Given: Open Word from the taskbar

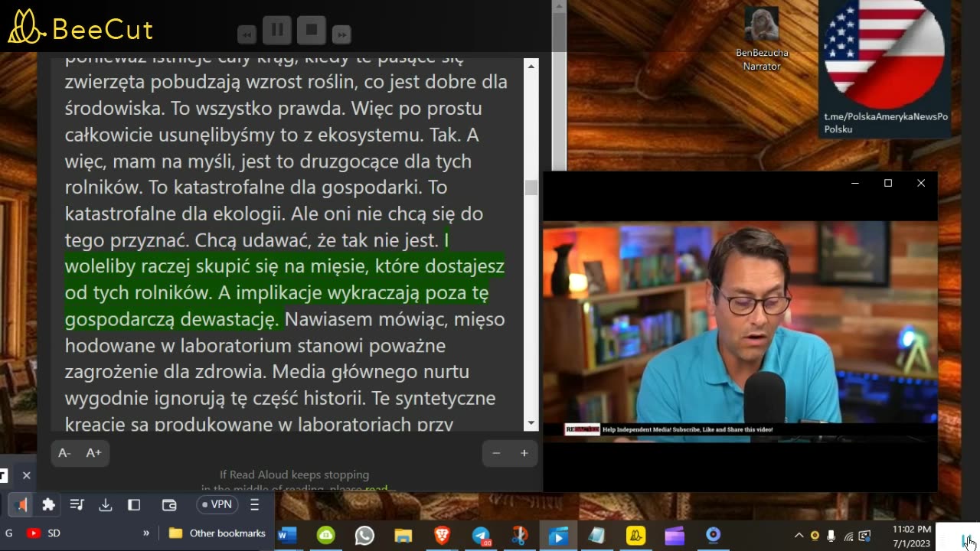Looking at the screenshot, I should (286, 536).
